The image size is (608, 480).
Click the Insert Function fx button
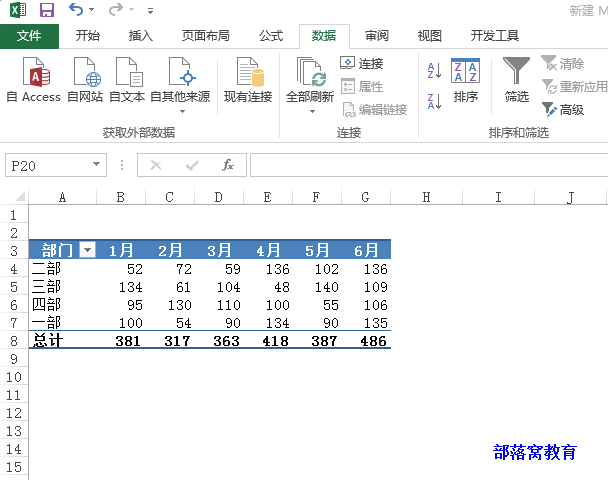[x=228, y=165]
